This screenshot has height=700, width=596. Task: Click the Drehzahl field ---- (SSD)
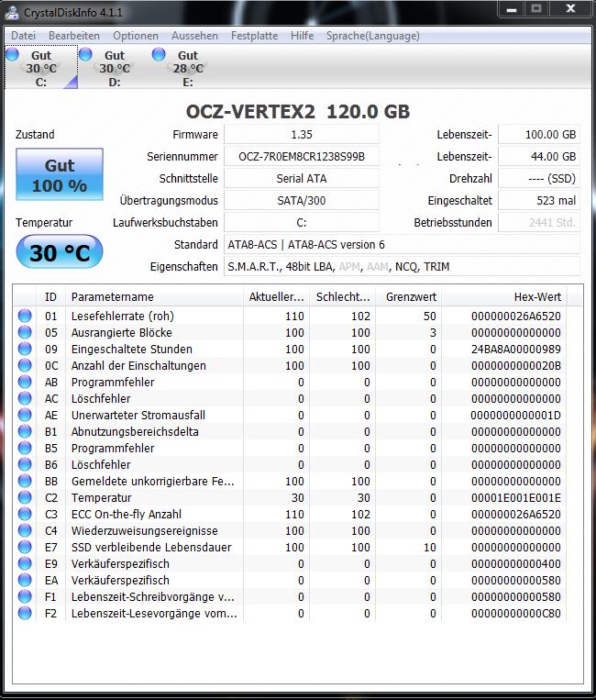(x=539, y=179)
